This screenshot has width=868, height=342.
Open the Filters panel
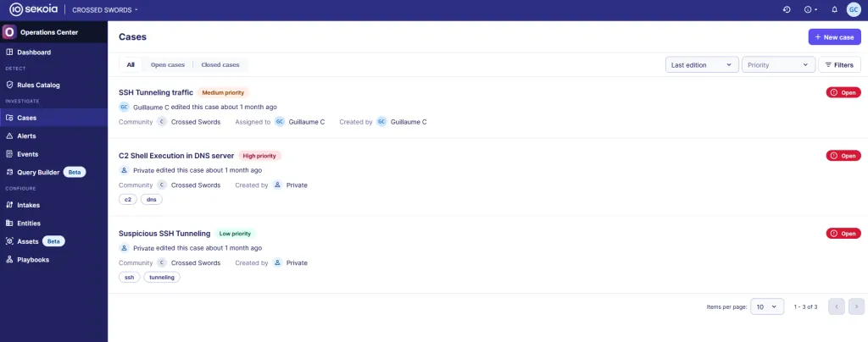(839, 64)
